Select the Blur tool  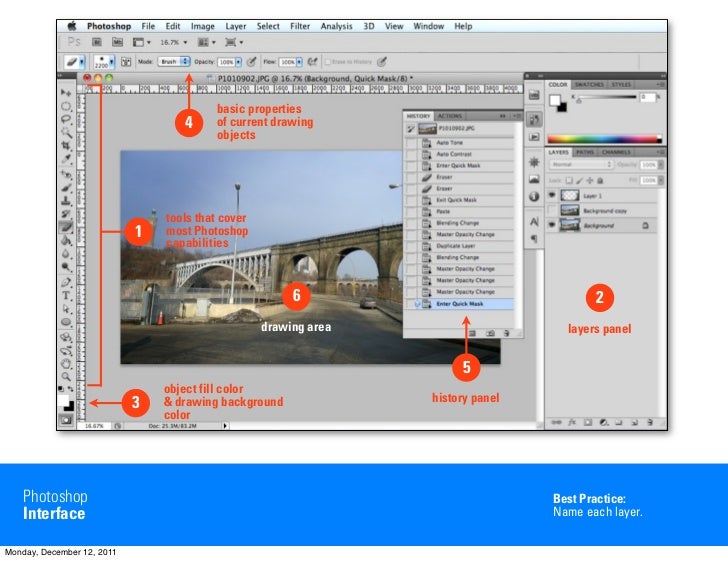point(66,254)
